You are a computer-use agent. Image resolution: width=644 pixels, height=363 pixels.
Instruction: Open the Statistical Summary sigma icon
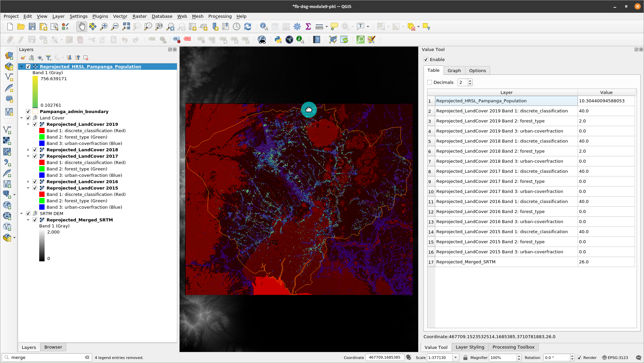[308, 27]
